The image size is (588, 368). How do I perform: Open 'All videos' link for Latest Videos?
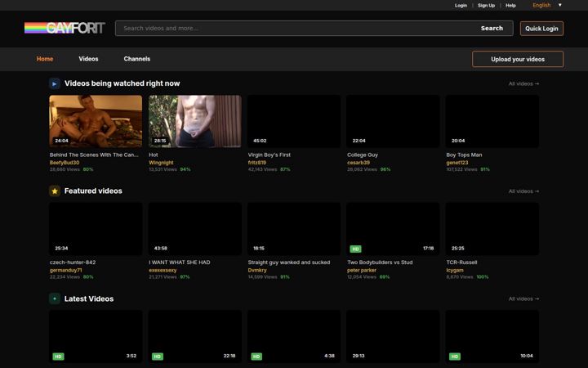coord(523,299)
